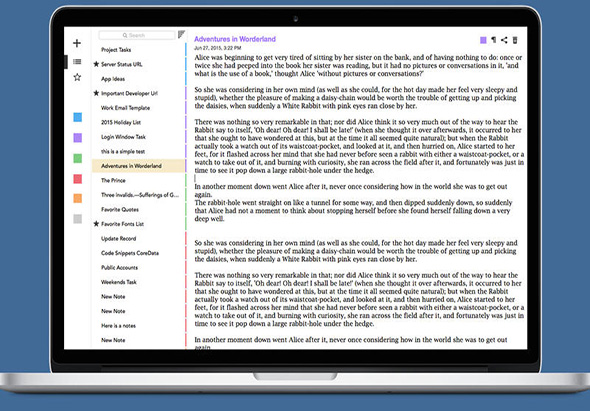Viewport: 590px width, 411px height.
Task: Toggle paragraph formatting pilcrow icon
Action: (x=494, y=40)
